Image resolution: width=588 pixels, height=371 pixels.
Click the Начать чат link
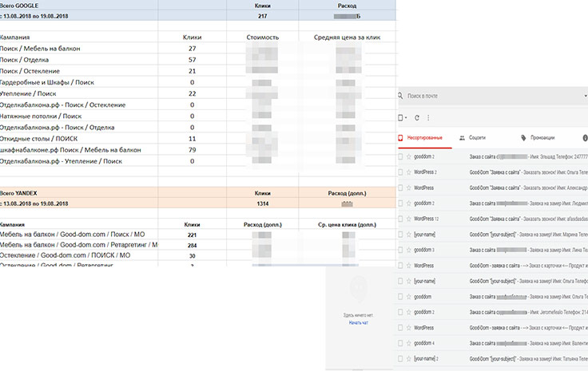pyautogui.click(x=360, y=322)
